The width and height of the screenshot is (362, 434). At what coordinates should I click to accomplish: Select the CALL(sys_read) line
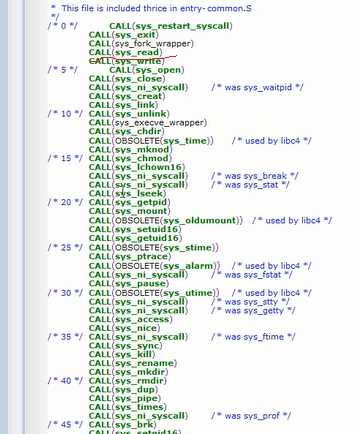point(125,52)
